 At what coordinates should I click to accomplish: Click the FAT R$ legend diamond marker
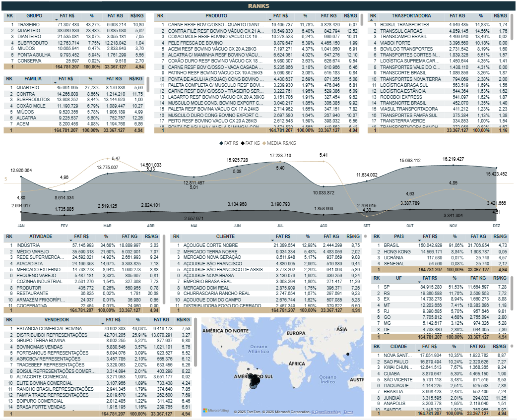tap(221, 143)
